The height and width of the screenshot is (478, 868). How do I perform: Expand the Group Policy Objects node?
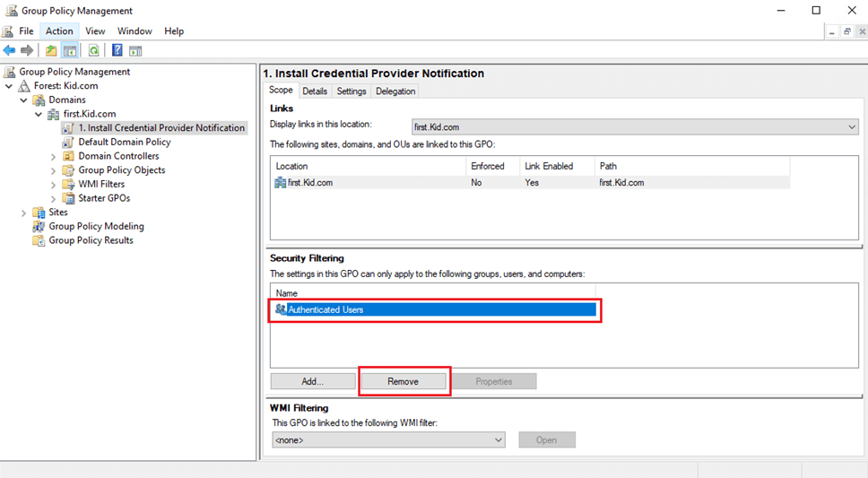tap(53, 170)
